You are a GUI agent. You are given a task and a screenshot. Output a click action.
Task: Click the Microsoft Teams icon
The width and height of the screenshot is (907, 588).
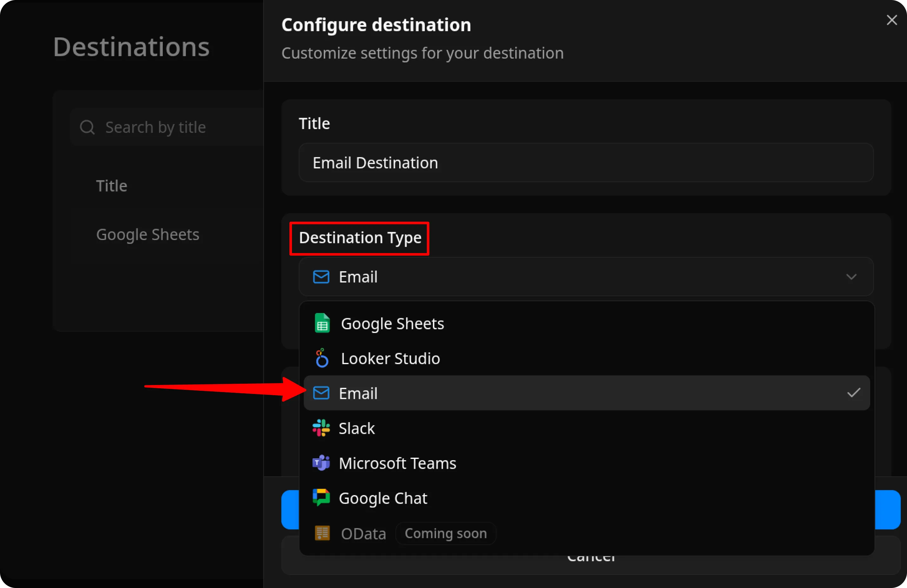click(x=321, y=463)
